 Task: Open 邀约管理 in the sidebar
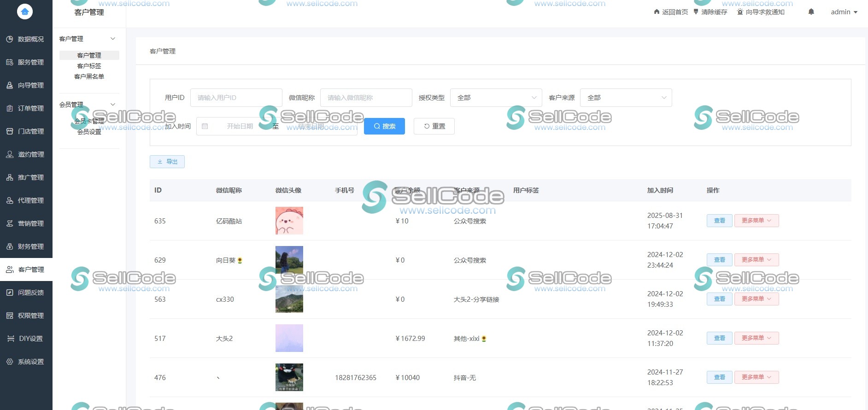[26, 154]
